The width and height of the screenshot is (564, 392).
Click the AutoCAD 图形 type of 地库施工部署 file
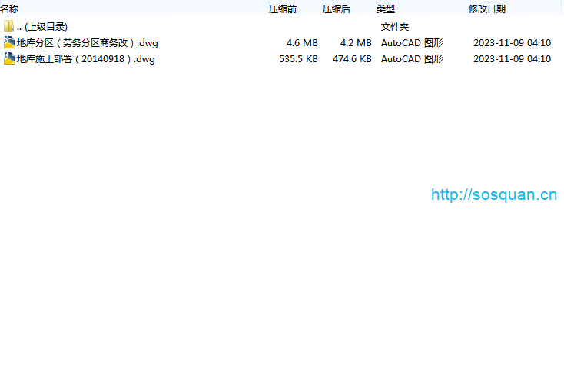pos(412,59)
